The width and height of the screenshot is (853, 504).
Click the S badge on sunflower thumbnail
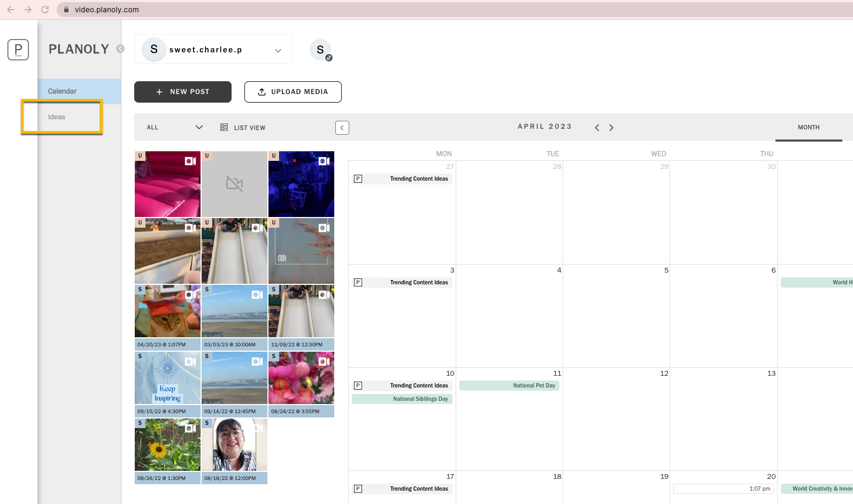tap(140, 423)
